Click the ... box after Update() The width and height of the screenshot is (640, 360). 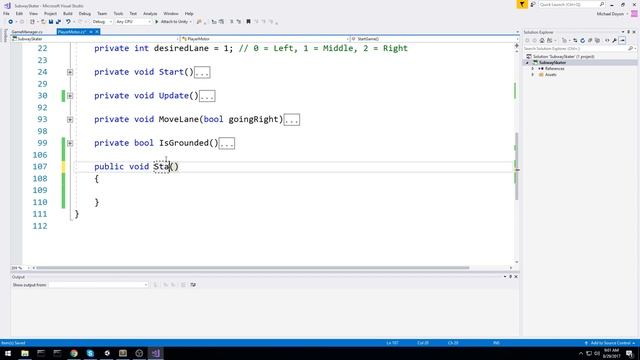point(207,96)
